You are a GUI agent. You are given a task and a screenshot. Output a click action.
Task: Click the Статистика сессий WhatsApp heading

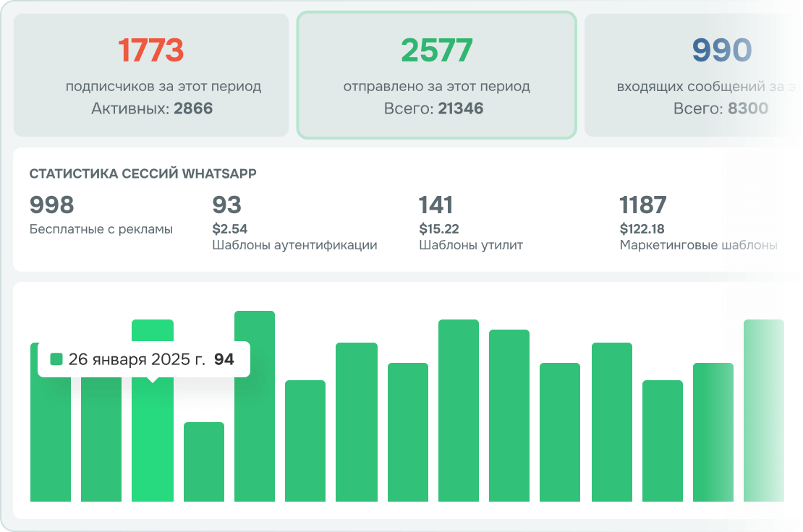[x=143, y=174]
